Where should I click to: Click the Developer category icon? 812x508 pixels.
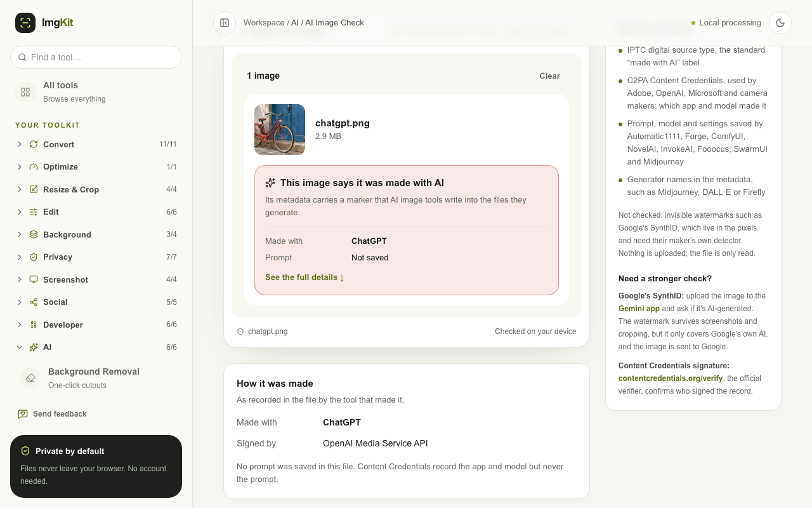[34, 324]
